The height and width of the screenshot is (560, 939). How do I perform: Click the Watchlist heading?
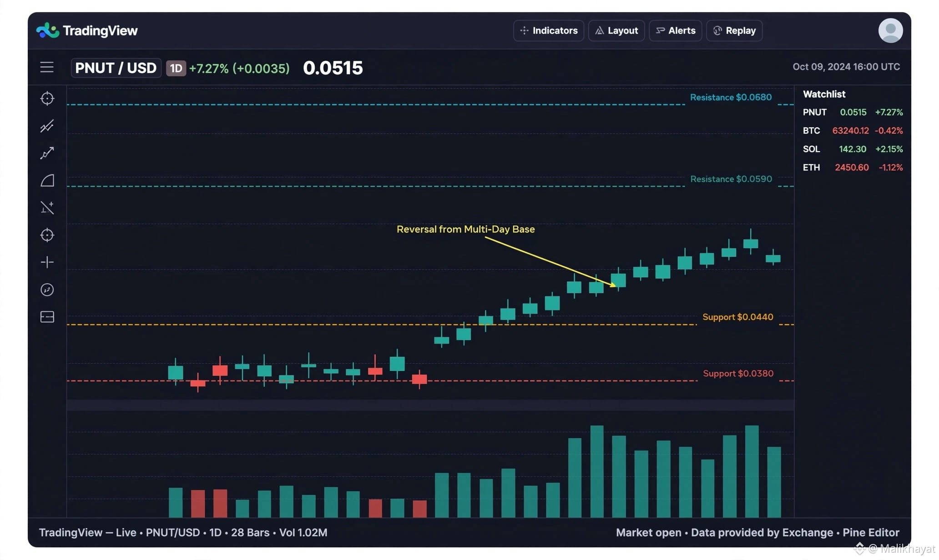[x=824, y=94]
